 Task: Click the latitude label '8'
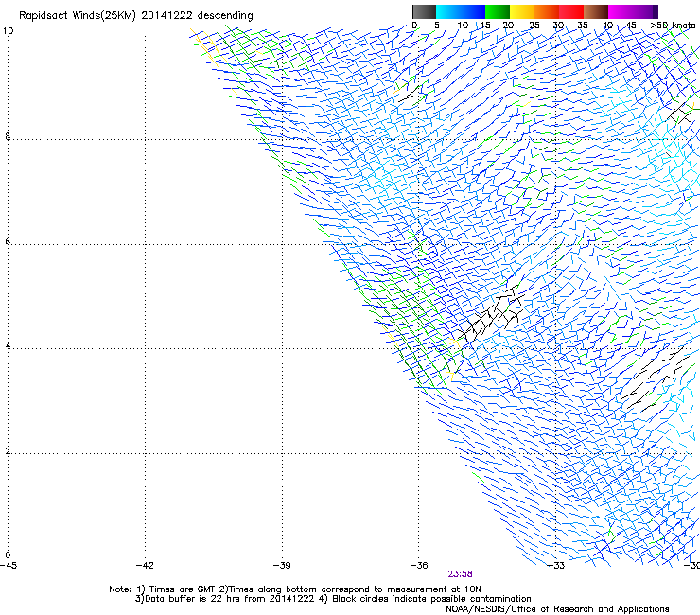pyautogui.click(x=8, y=136)
